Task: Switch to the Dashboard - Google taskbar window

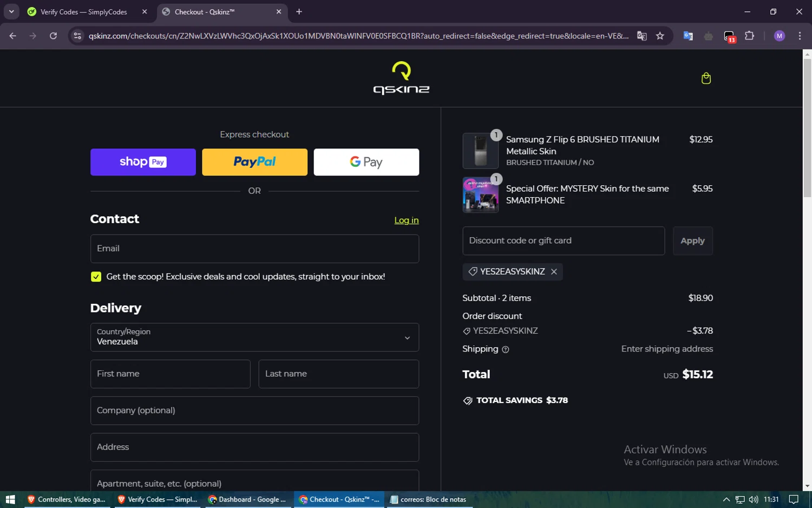Action: point(247,499)
